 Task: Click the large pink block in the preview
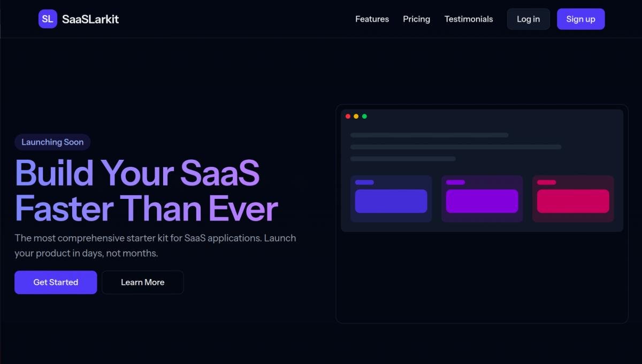point(573,202)
